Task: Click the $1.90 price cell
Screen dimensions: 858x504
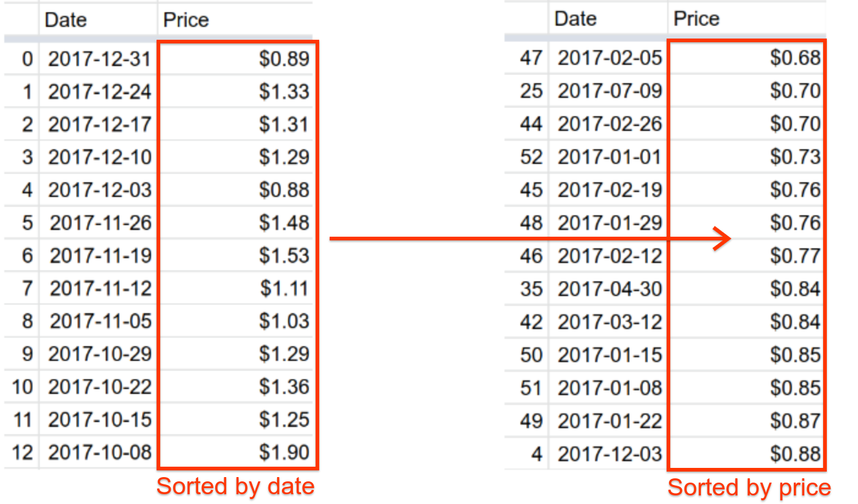Action: [284, 453]
